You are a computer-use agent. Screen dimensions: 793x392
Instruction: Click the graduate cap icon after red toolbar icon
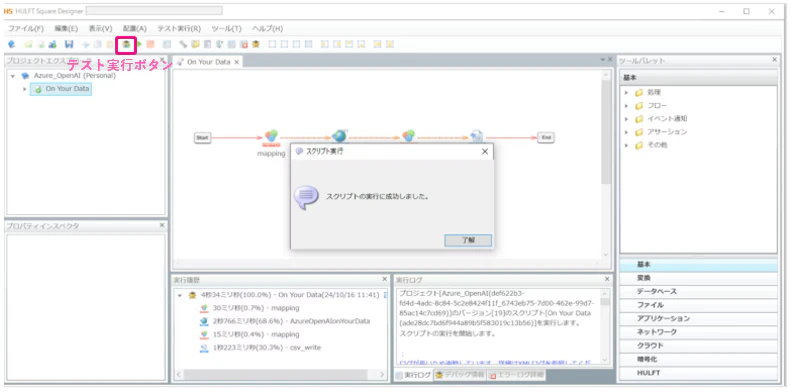[x=256, y=45]
